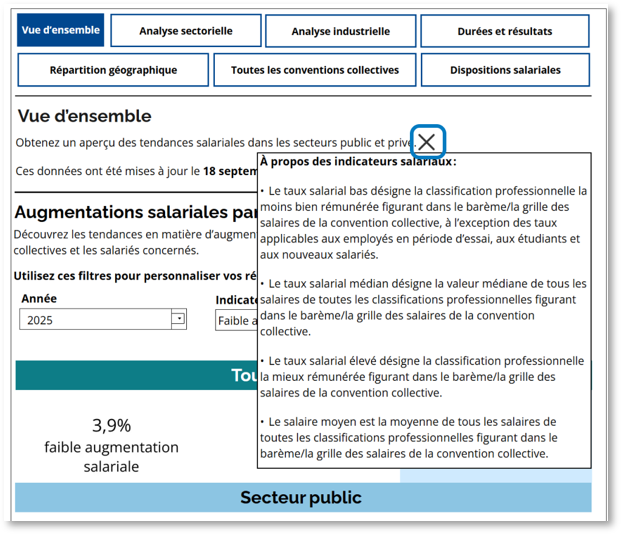
Task: Select the Année field showing 2025
Action: (103, 319)
